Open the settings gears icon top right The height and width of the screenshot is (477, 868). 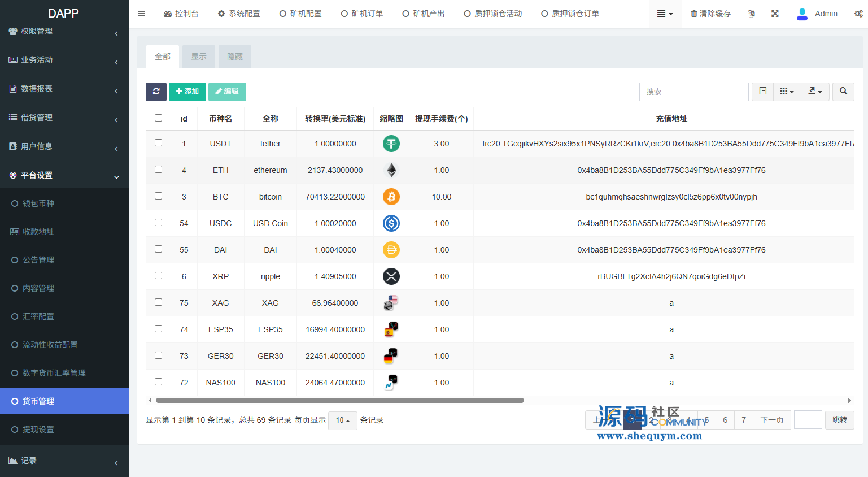(x=858, y=14)
